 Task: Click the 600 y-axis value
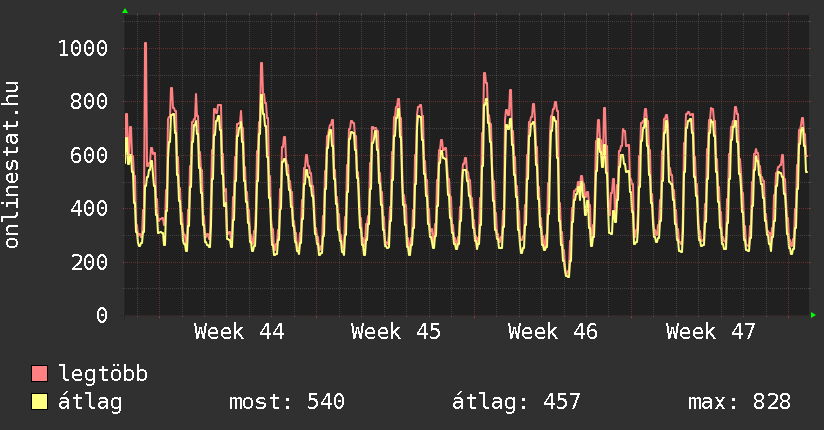click(x=89, y=155)
